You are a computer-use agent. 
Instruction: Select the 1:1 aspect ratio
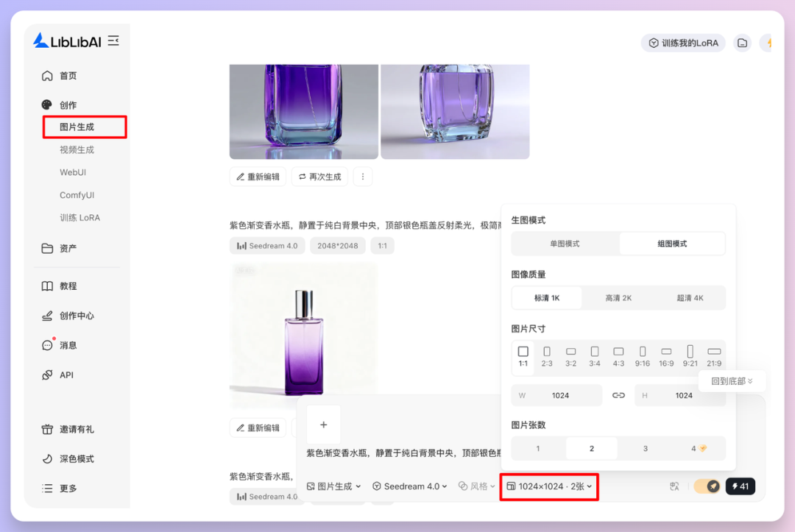(x=523, y=357)
